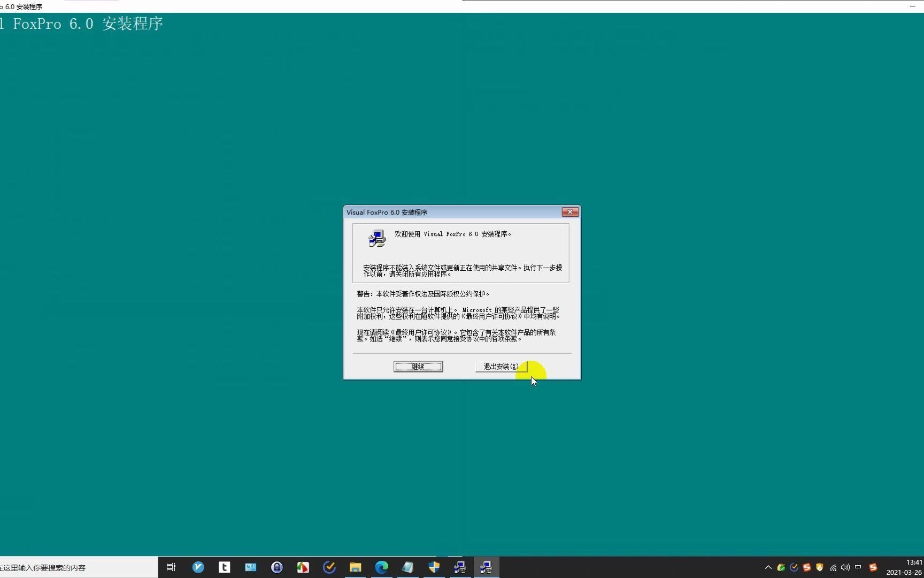
Task: Click the green leaf icon in the system tray
Action: click(x=781, y=567)
